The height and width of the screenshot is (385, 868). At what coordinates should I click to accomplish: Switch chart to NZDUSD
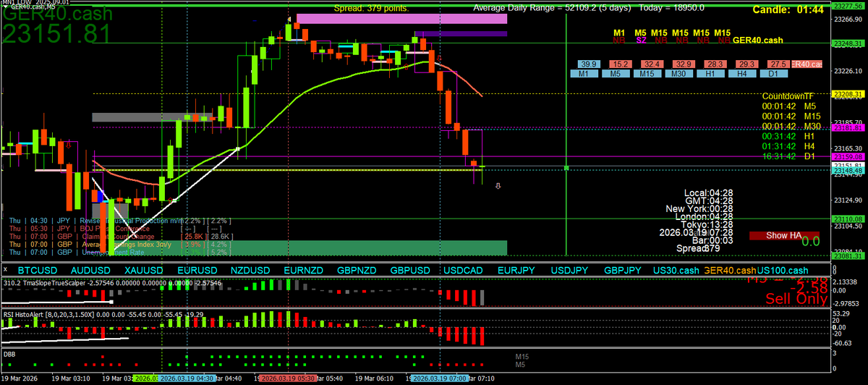tap(250, 270)
